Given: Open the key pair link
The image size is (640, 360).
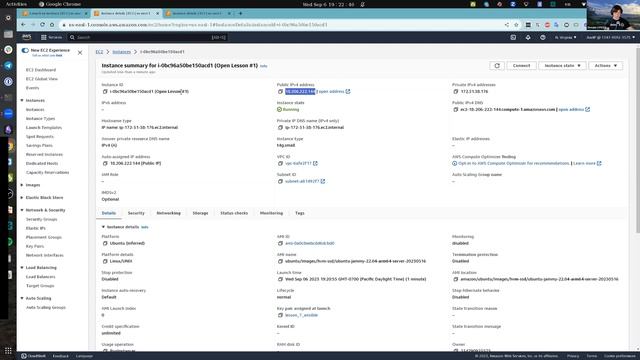Looking at the screenshot, I should 301,315.
